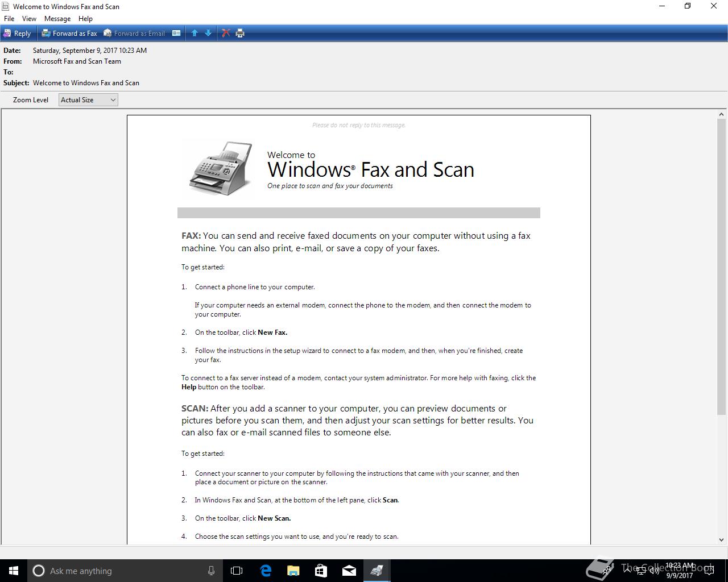Click Forward as Fax
Screen dimensions: 728x582
click(x=69, y=34)
